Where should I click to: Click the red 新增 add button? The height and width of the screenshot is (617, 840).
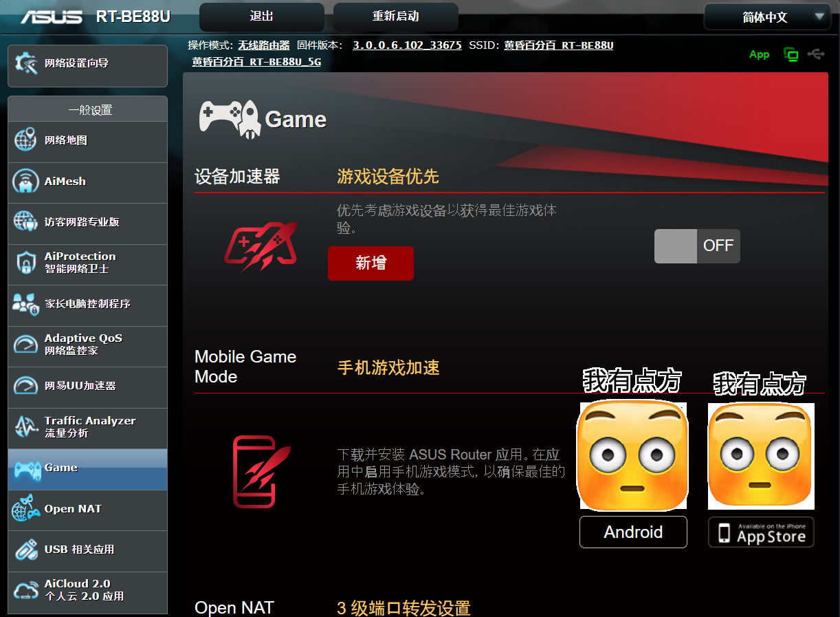(371, 263)
